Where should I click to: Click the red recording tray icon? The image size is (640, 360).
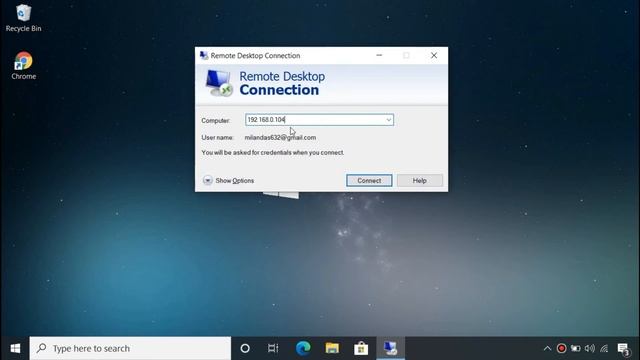(x=561, y=348)
